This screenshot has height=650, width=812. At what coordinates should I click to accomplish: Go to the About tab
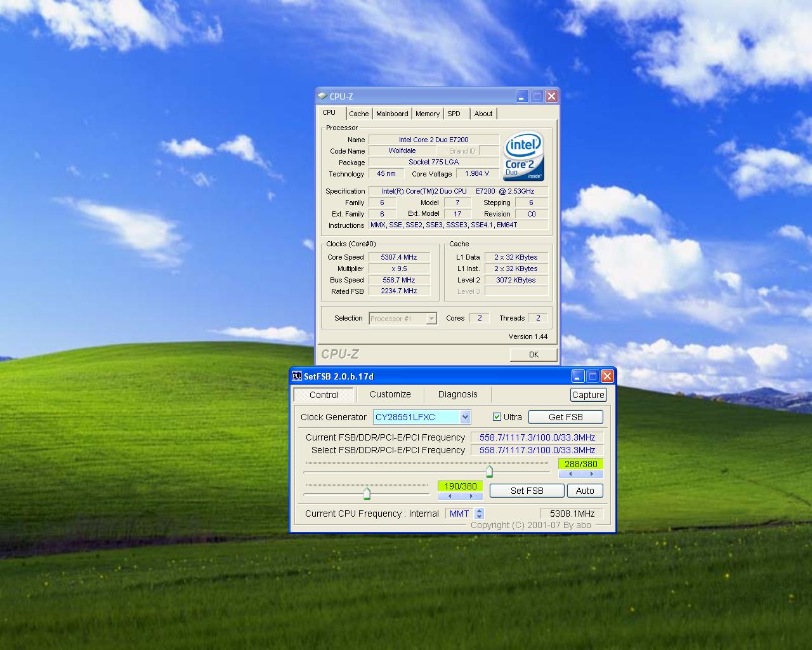(483, 114)
